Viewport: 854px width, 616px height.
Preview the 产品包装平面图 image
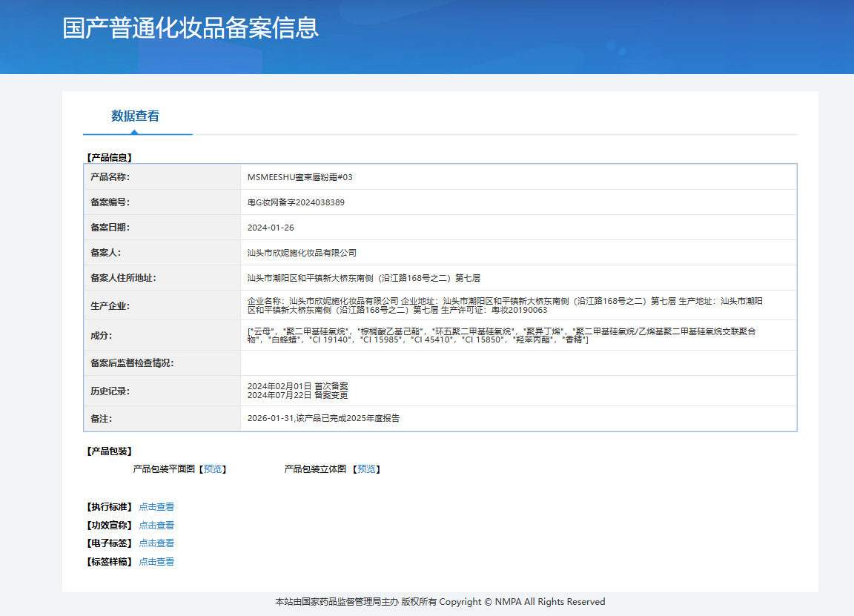(x=213, y=469)
